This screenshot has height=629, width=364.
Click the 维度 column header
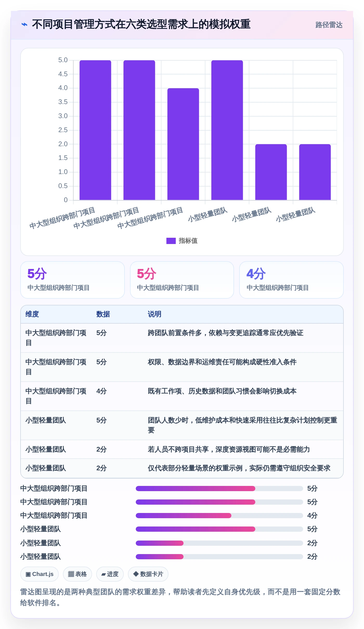coord(32,314)
